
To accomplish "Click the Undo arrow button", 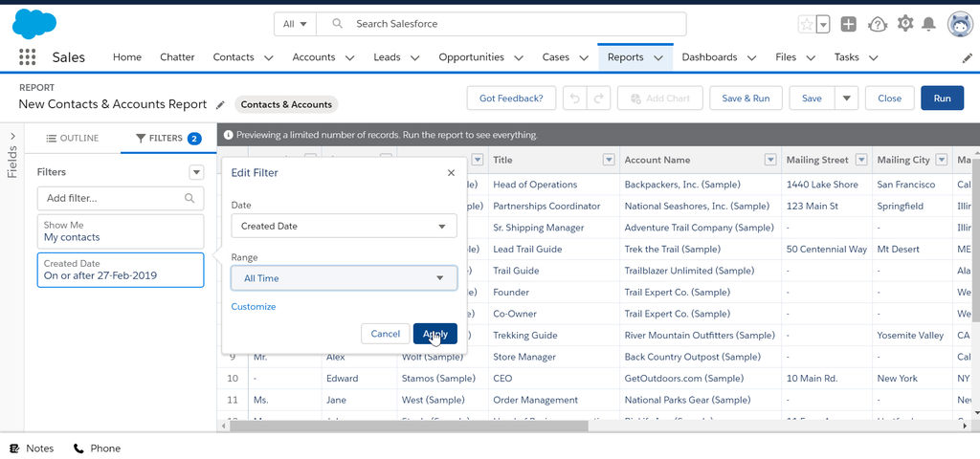I will 575,98.
